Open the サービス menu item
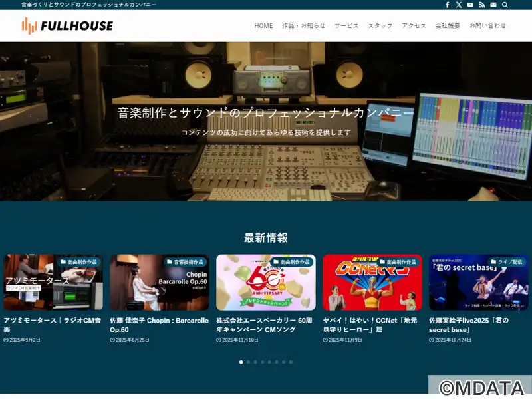Viewport: 532px width, 399px height. point(346,26)
